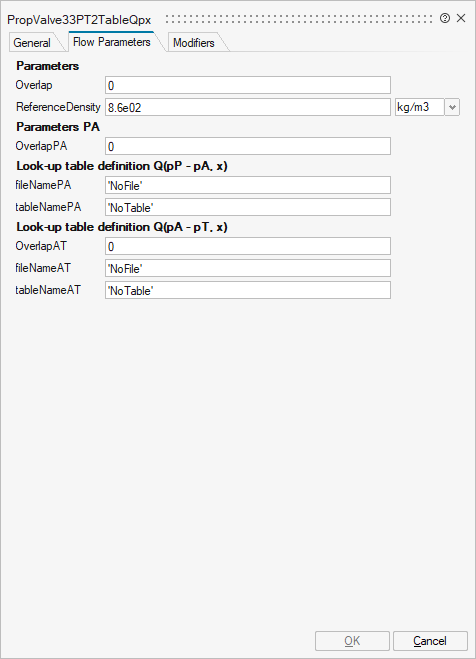Open the kg/m3 unit dropdown arrow
476x659 pixels.
tap(452, 107)
